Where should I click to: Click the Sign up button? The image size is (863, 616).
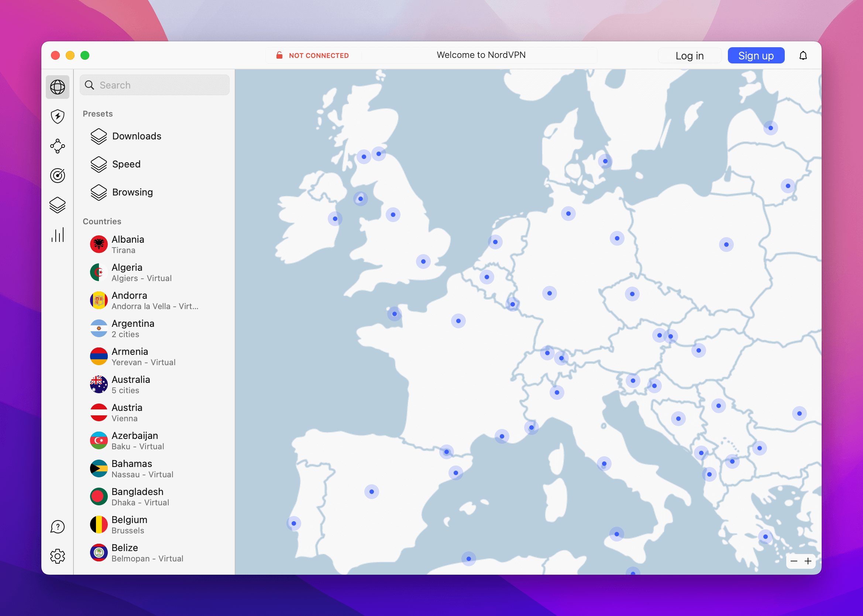tap(756, 56)
